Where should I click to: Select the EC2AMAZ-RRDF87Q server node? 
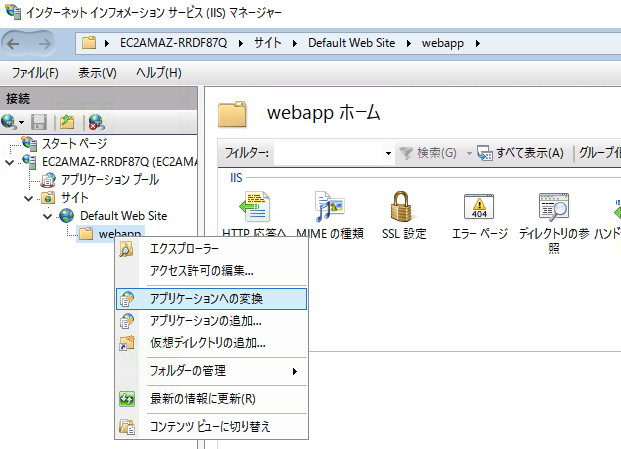coord(120,162)
